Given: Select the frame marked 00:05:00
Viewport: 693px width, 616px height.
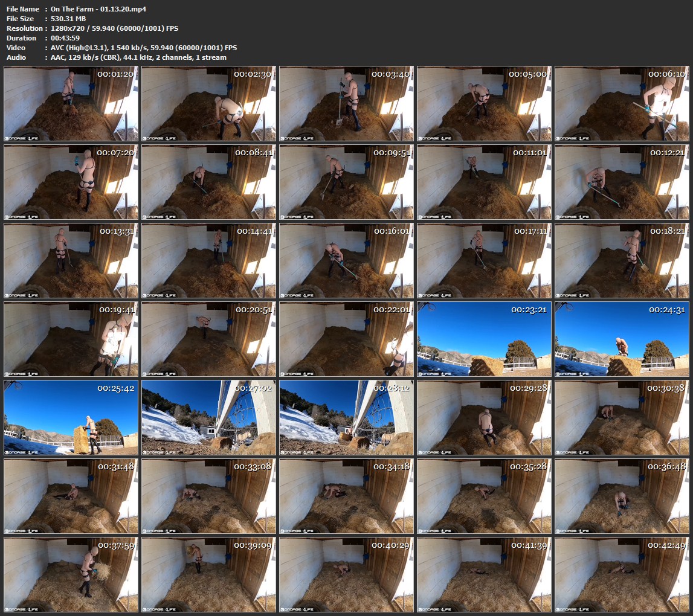Looking at the screenshot, I should tap(484, 104).
